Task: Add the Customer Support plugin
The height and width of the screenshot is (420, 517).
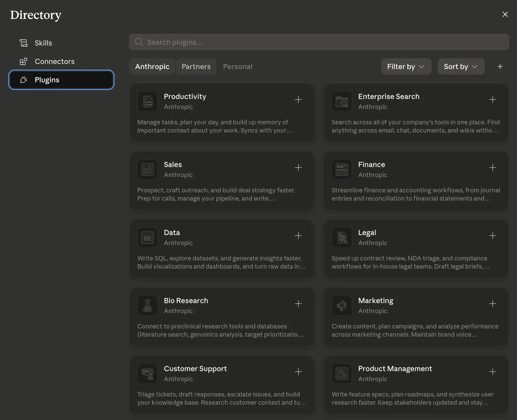Action: pos(298,372)
